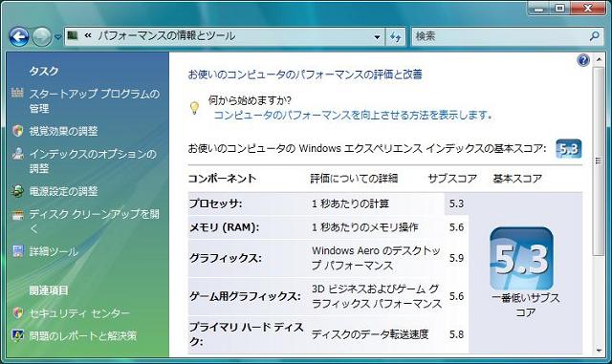Click the startup programs icon in sidebar
The width and height of the screenshot is (612, 364).
[x=17, y=93]
